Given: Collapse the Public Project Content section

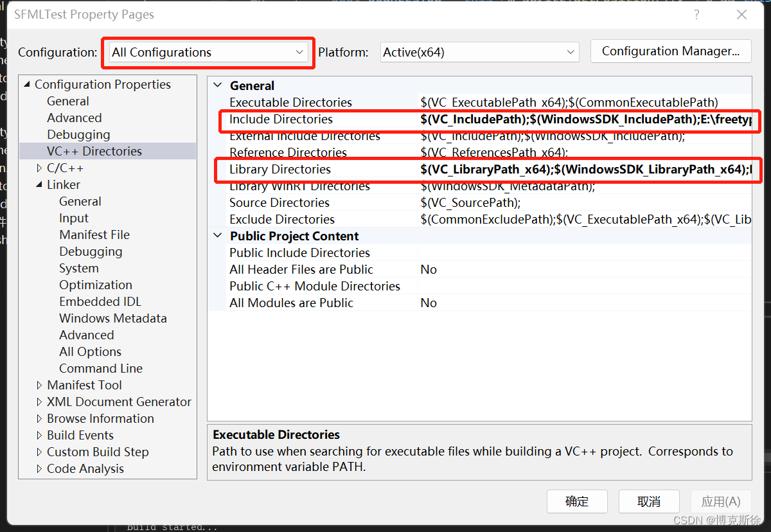Looking at the screenshot, I should coord(217,236).
